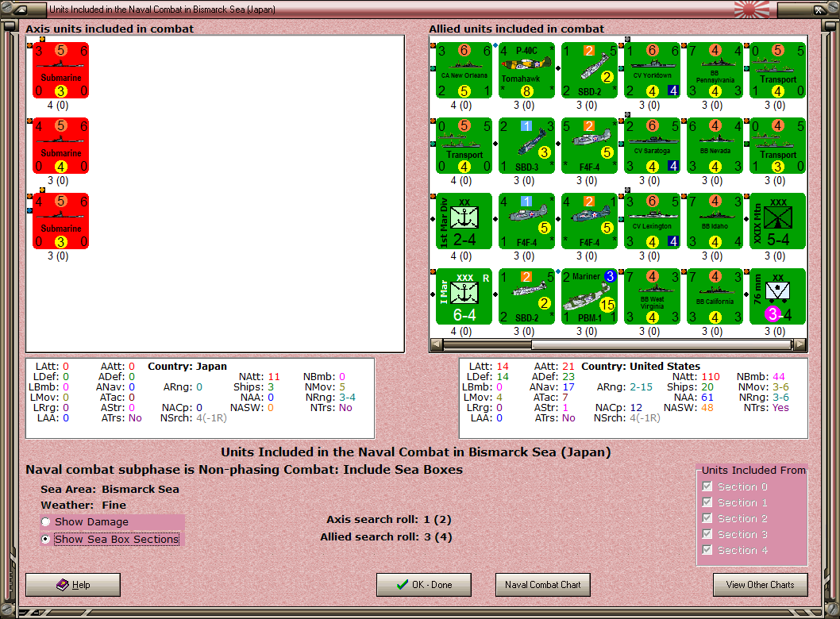Click the Weather: Fine text
The height and width of the screenshot is (619, 840).
83,505
